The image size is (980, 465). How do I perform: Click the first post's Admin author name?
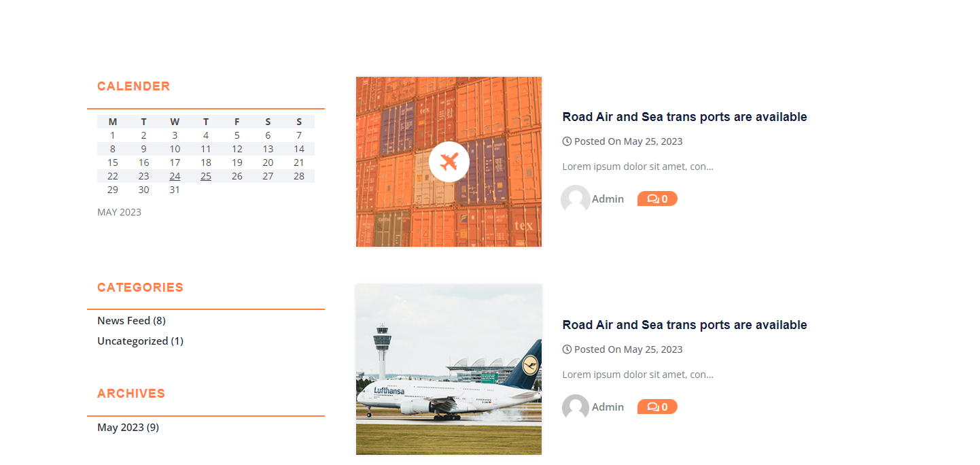608,199
